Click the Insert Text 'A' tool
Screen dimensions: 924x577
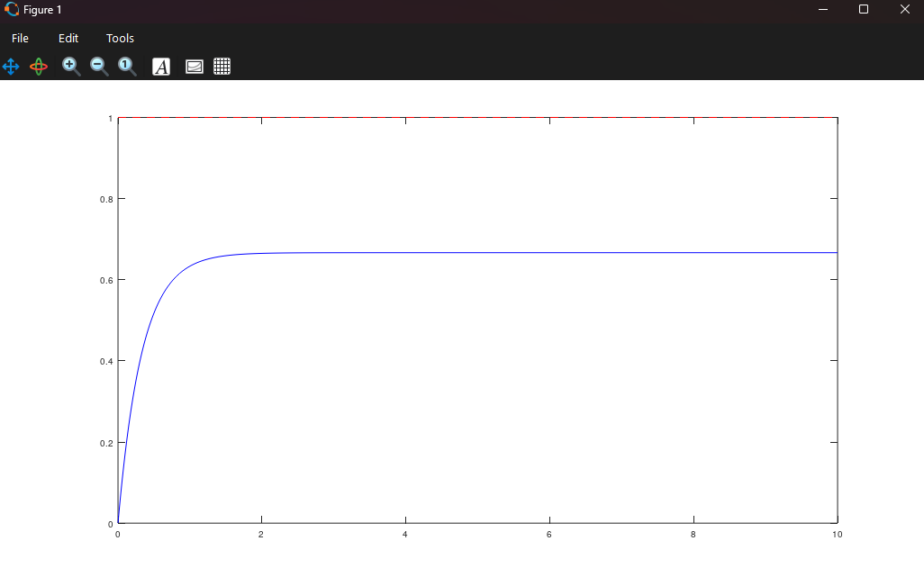click(161, 67)
